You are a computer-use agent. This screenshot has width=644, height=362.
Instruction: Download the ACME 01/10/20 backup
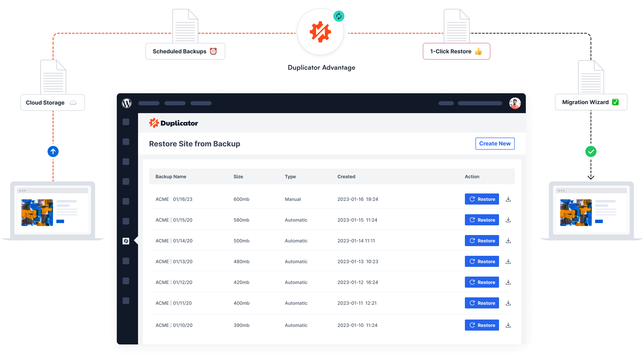tap(508, 325)
